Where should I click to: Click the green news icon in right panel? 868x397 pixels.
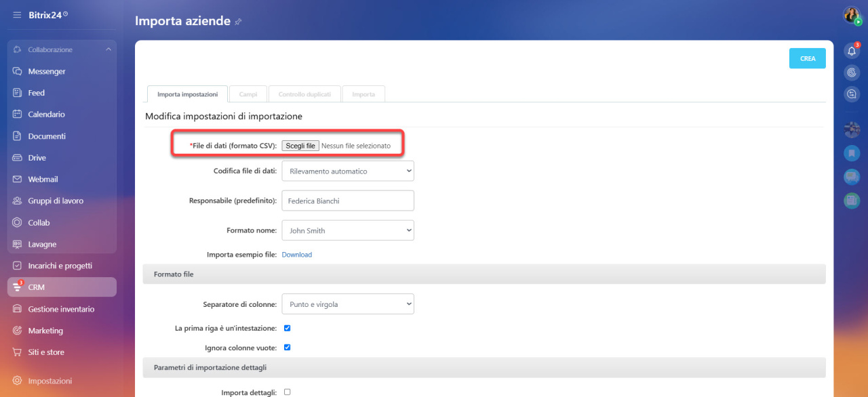(852, 201)
